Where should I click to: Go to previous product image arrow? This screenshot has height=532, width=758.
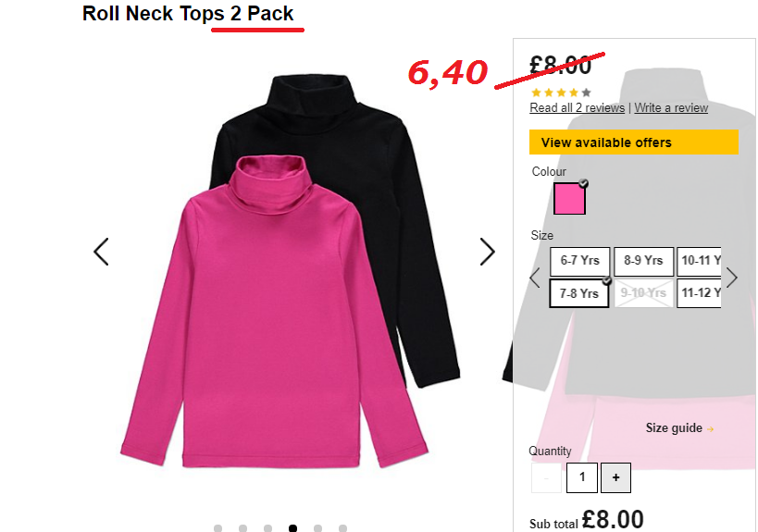101,252
